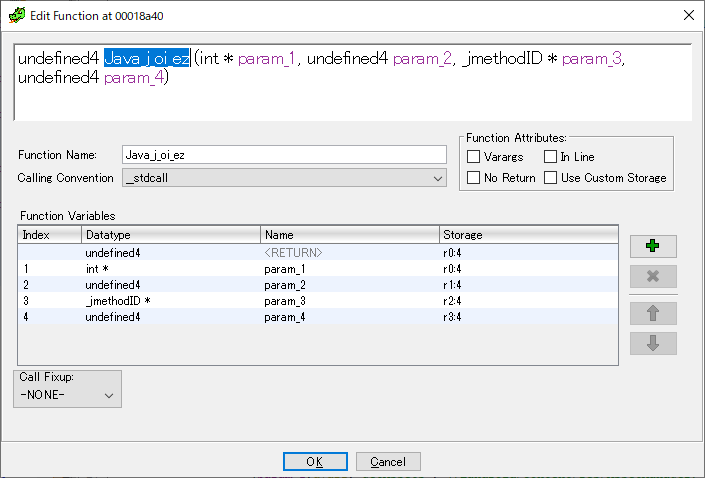Image resolution: width=705 pixels, height=478 pixels.
Task: Select the param_3 name cell in table
Action: click(x=350, y=301)
